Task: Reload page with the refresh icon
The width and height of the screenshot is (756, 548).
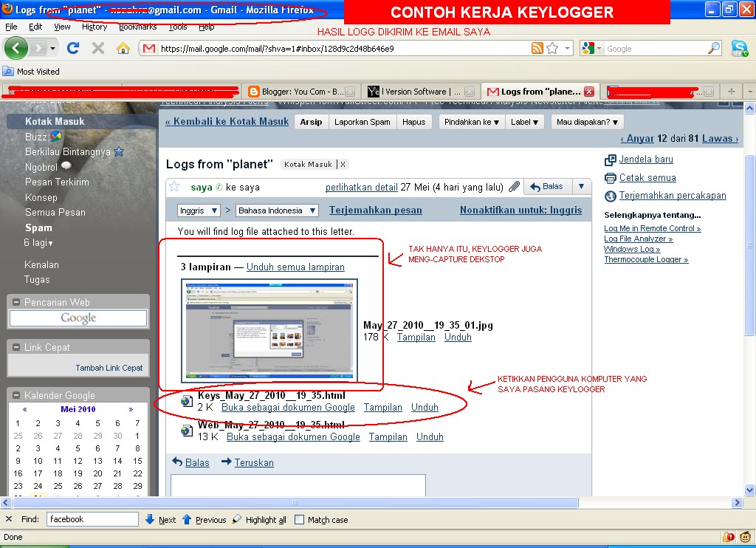Action: point(73,48)
